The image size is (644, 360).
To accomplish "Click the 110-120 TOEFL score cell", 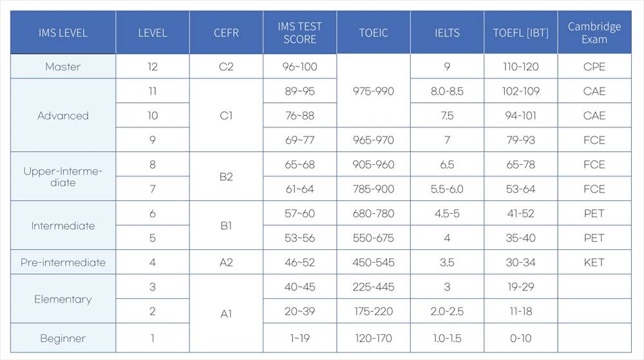I will [521, 66].
